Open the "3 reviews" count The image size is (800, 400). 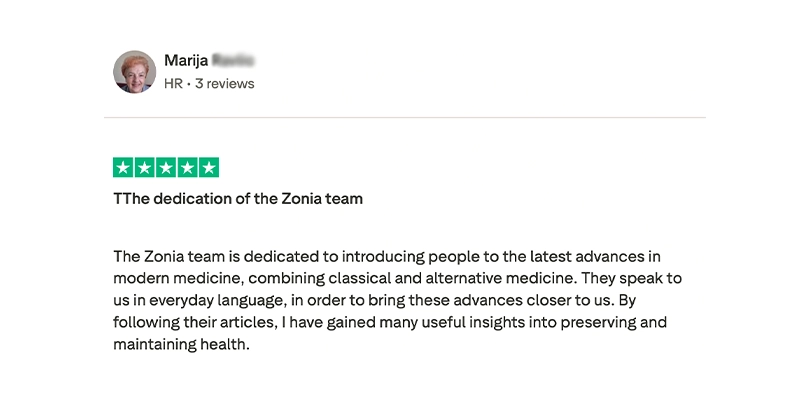(x=225, y=84)
